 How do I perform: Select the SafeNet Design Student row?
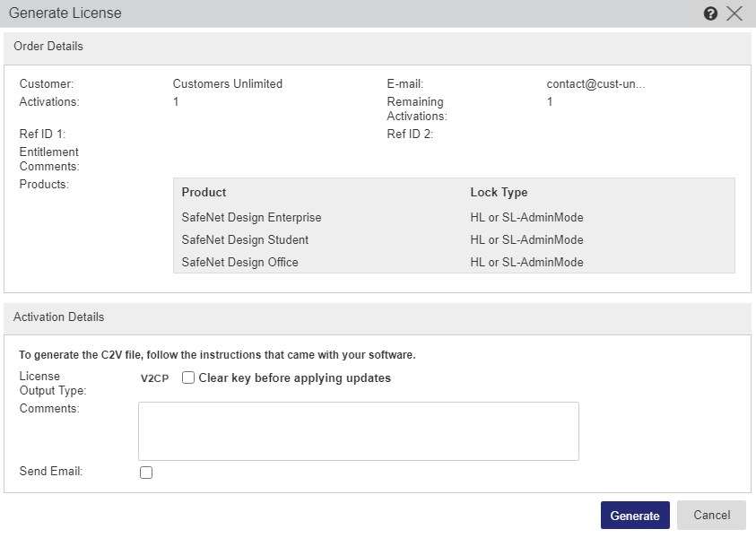pos(245,240)
